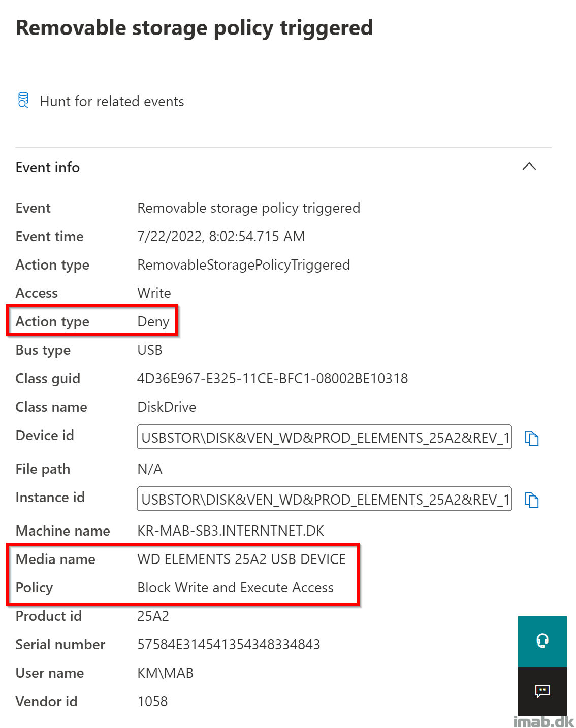Viewport: 576px width, 728px height.
Task: Click the machine name KR-MAB-SB3.INTERNTNET.DK
Action: click(231, 531)
